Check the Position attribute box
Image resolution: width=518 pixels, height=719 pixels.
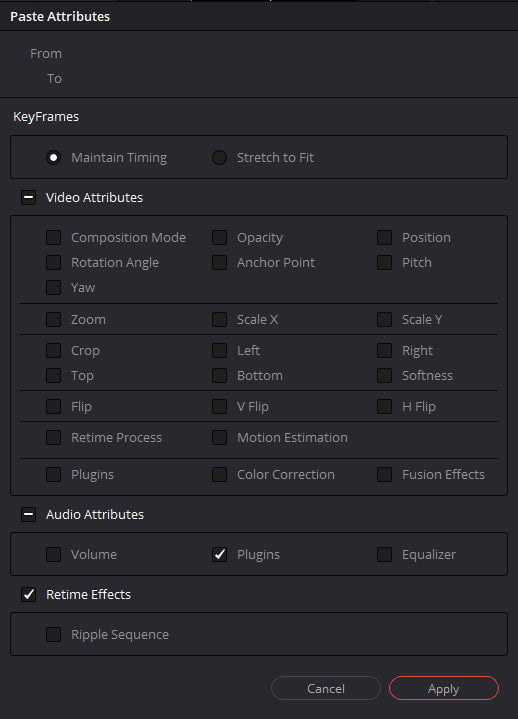point(384,238)
